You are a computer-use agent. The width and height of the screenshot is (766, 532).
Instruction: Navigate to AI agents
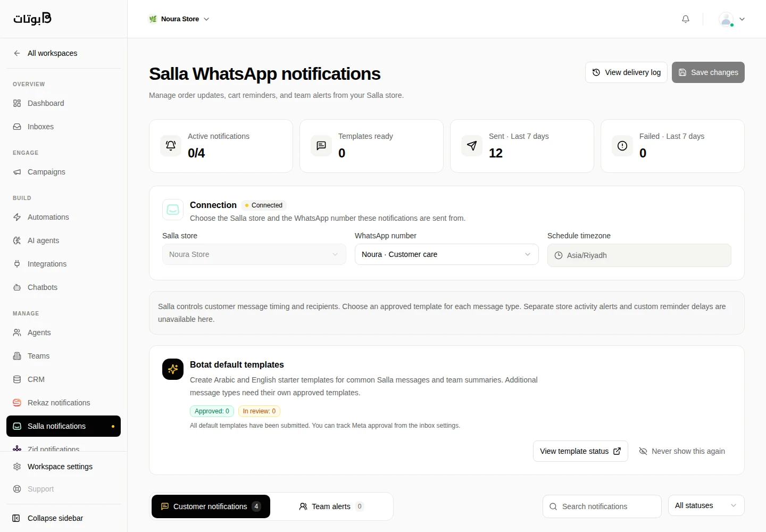(63, 240)
